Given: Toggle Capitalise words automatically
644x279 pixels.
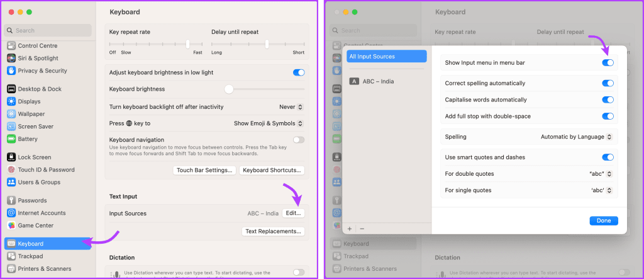Looking at the screenshot, I should tap(608, 100).
